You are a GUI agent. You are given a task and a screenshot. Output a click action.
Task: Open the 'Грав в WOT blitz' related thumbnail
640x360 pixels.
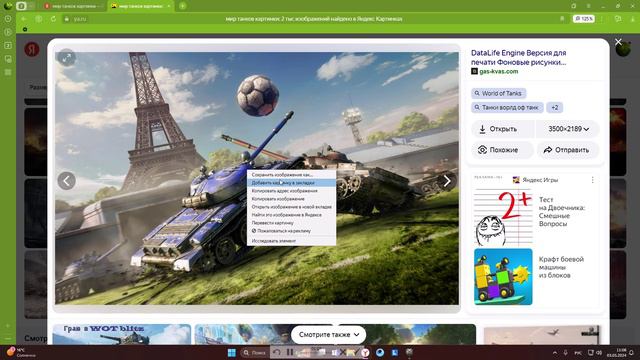(122, 334)
